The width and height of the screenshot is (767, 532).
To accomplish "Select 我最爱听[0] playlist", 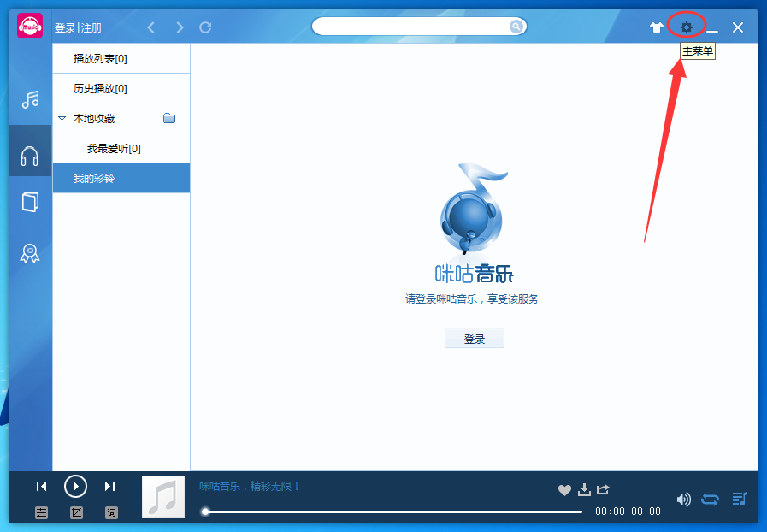I will (121, 148).
